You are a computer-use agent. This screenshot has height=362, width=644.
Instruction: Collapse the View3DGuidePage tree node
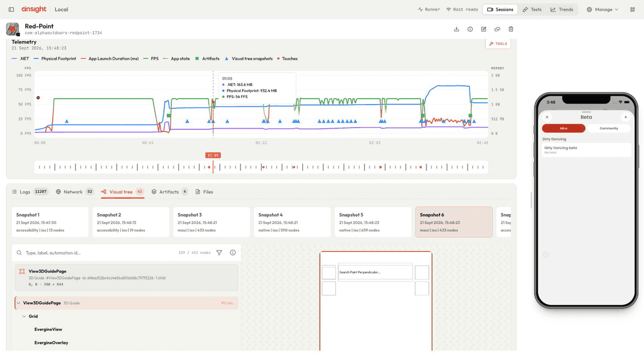coord(18,303)
